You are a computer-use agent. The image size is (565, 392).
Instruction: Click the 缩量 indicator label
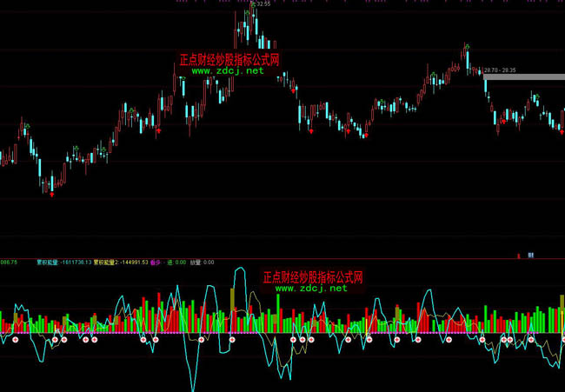[x=196, y=261]
